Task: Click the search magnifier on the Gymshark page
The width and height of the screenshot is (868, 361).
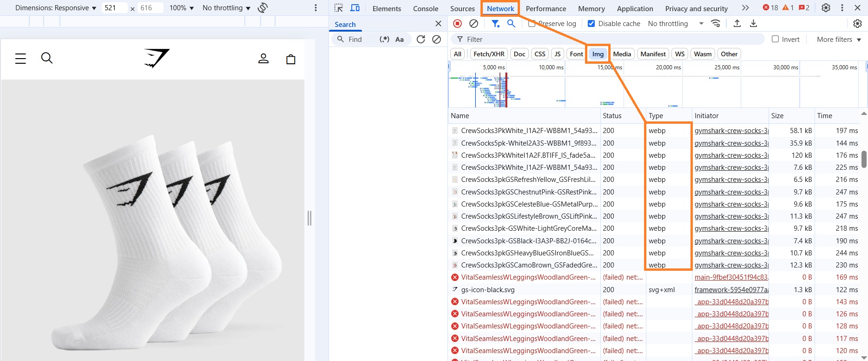Action: 47,58
